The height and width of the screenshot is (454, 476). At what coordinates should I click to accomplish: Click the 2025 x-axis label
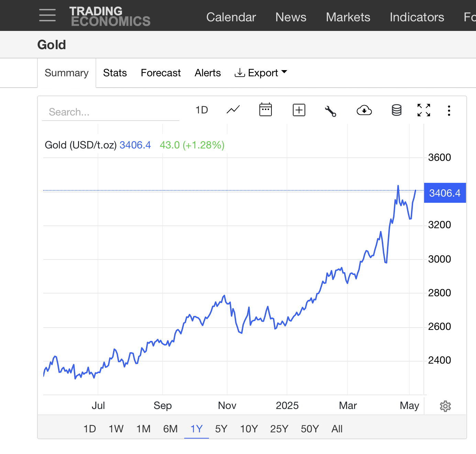(x=287, y=406)
